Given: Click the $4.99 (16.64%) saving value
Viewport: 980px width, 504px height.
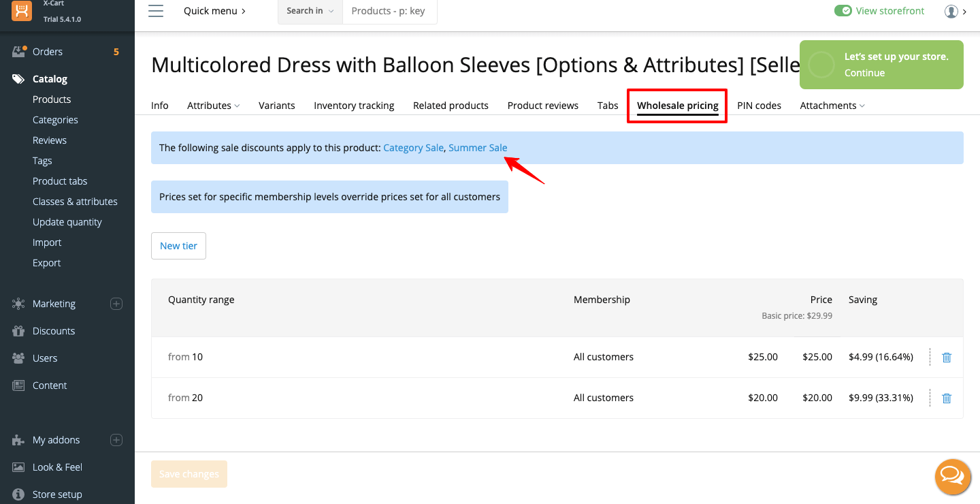Looking at the screenshot, I should [881, 357].
